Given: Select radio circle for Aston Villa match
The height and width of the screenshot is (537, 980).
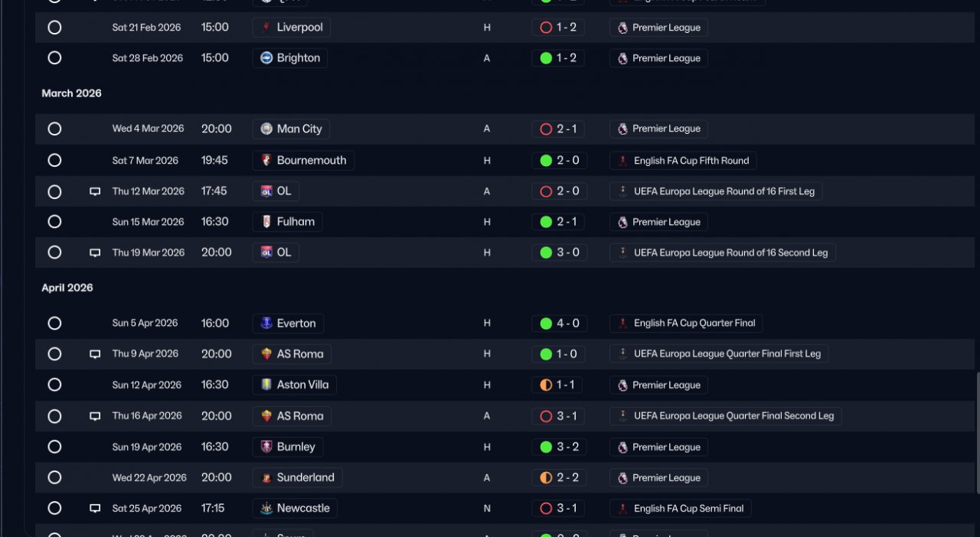Looking at the screenshot, I should pos(54,385).
